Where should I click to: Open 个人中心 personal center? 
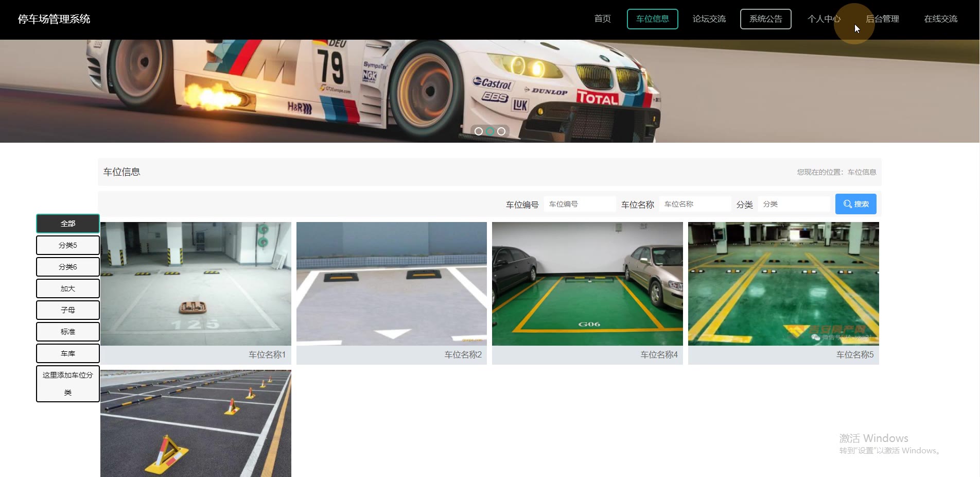click(824, 19)
